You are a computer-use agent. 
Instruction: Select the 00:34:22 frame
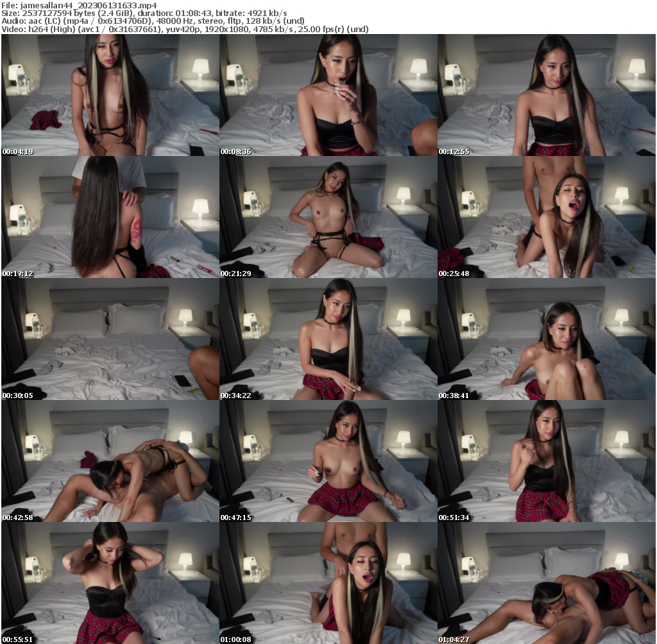coord(327,340)
